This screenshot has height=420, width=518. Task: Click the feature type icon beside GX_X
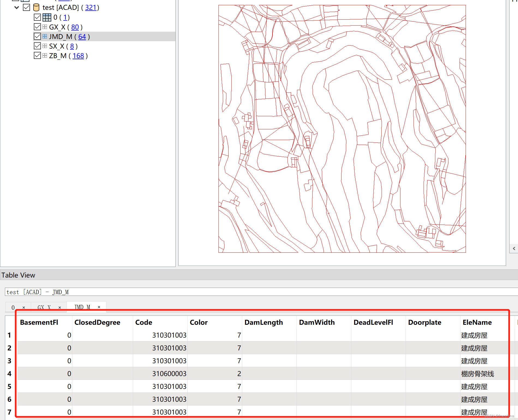(44, 27)
